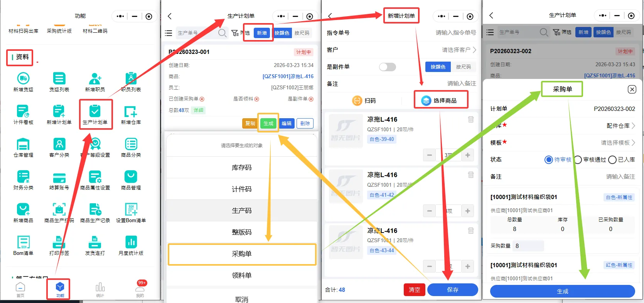Delete first 凉拖L-416 item via trash icon
Viewport: 644px width, 303px height.
[x=470, y=119]
